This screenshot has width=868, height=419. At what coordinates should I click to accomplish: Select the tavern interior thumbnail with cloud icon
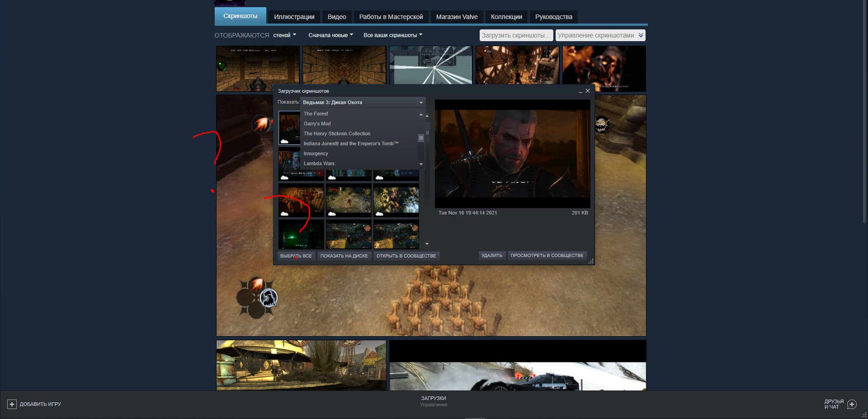(x=301, y=200)
